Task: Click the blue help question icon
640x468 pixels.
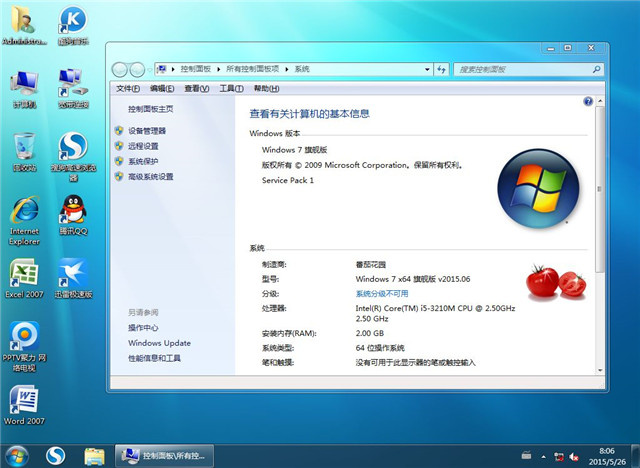Action: tap(588, 102)
